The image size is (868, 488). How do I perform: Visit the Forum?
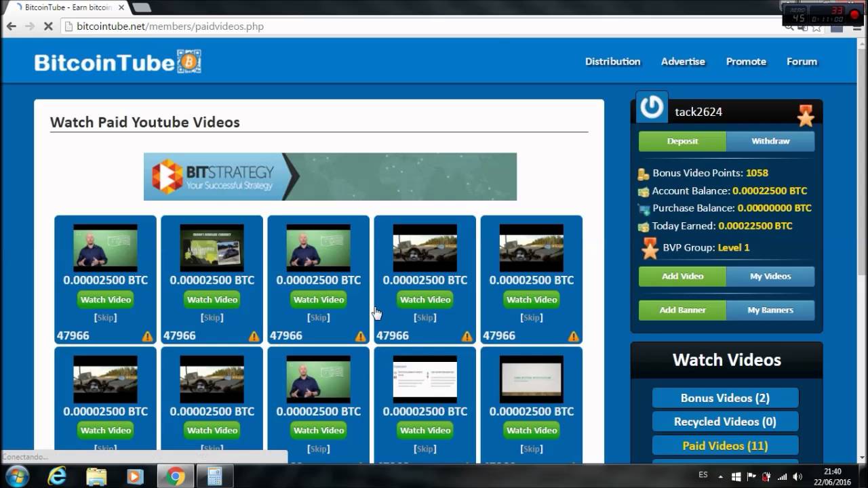[x=802, y=61]
